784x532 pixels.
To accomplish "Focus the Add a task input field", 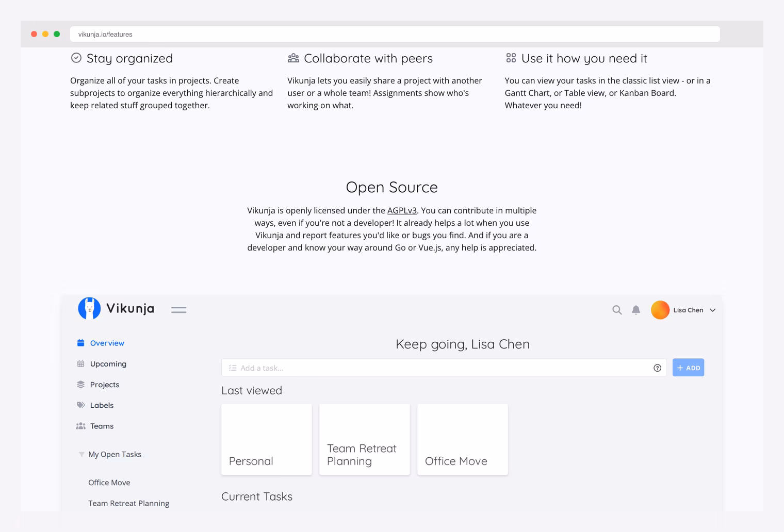I will 444,368.
